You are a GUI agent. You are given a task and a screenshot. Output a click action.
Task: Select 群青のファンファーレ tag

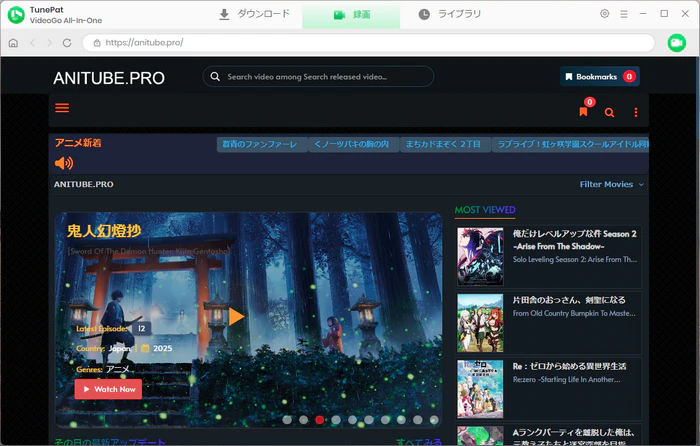pyautogui.click(x=262, y=144)
